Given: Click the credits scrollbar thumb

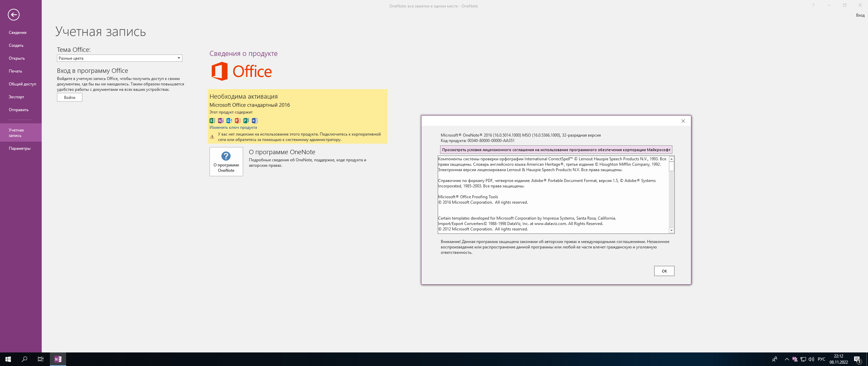Looking at the screenshot, I should click(671, 166).
